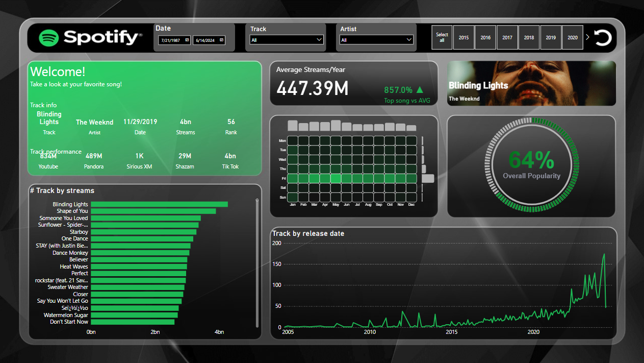Click the Blinding Lights bar in the chart
This screenshot has height=363, width=644.
click(x=159, y=204)
